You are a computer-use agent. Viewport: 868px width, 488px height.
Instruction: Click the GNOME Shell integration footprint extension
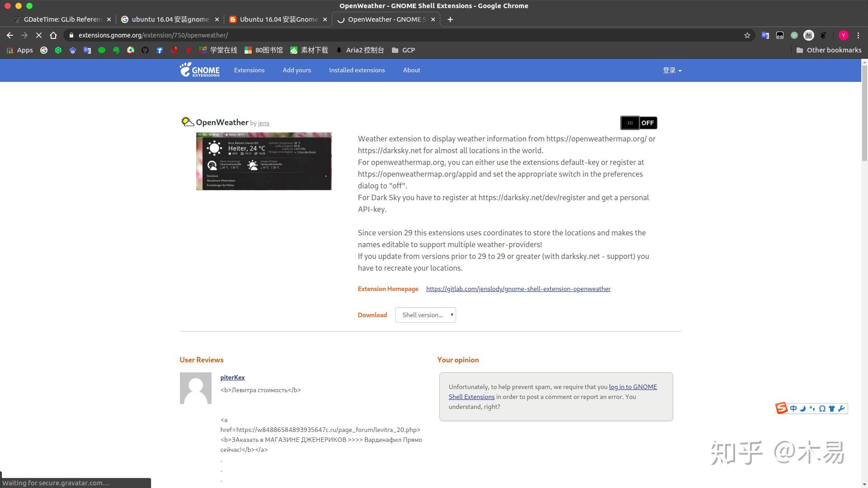(x=823, y=35)
